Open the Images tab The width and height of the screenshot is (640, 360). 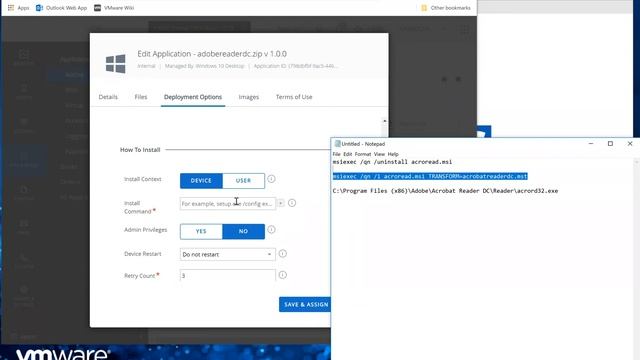pos(249,97)
